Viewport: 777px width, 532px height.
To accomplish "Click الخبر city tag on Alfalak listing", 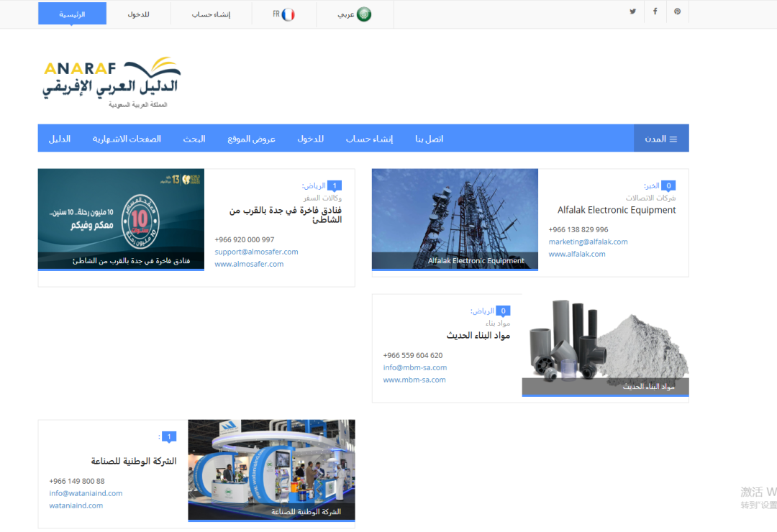I will pyautogui.click(x=652, y=185).
